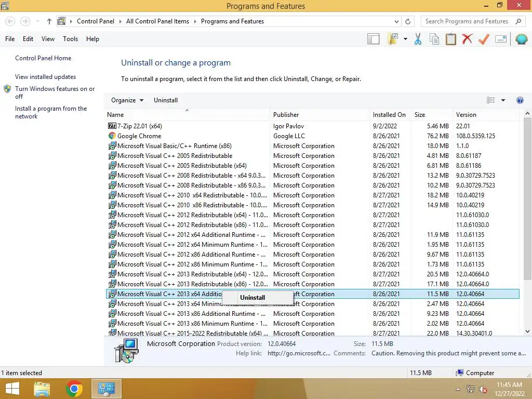Click the network tray icon
This screenshot has width=532, height=399.
pyautogui.click(x=470, y=389)
